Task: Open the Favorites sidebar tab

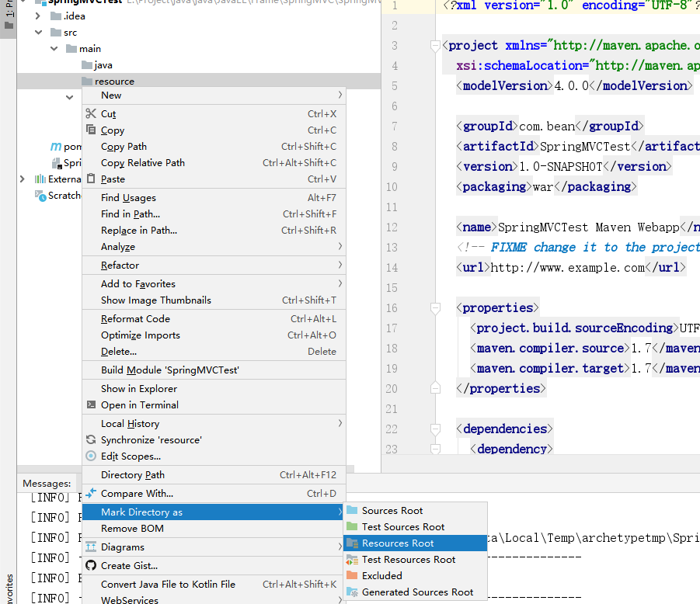Action: coord(9,588)
